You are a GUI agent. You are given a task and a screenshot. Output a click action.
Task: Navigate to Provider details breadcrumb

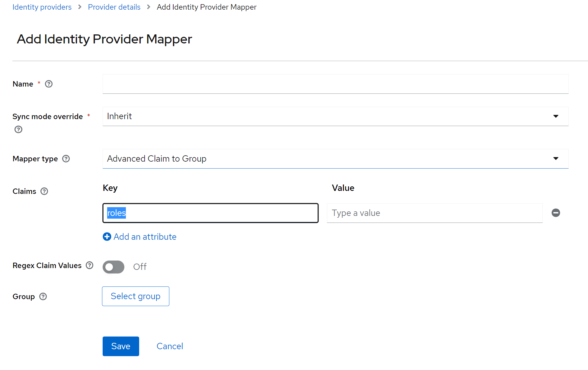click(x=114, y=7)
